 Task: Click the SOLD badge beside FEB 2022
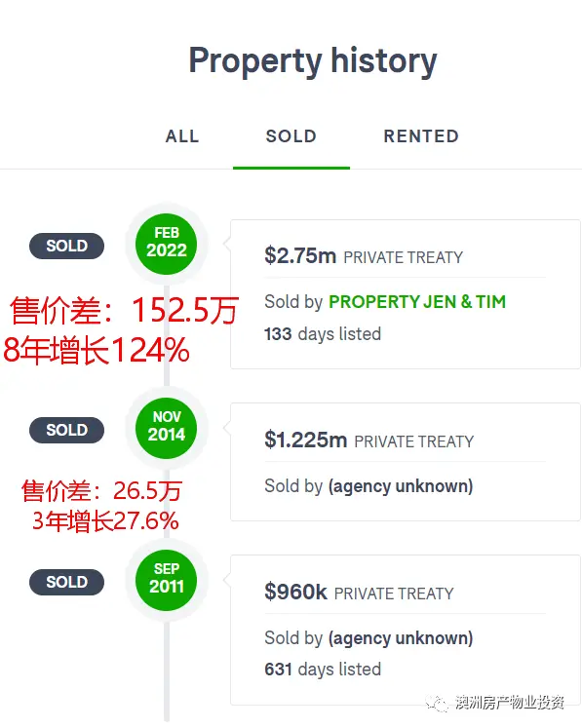[67, 246]
